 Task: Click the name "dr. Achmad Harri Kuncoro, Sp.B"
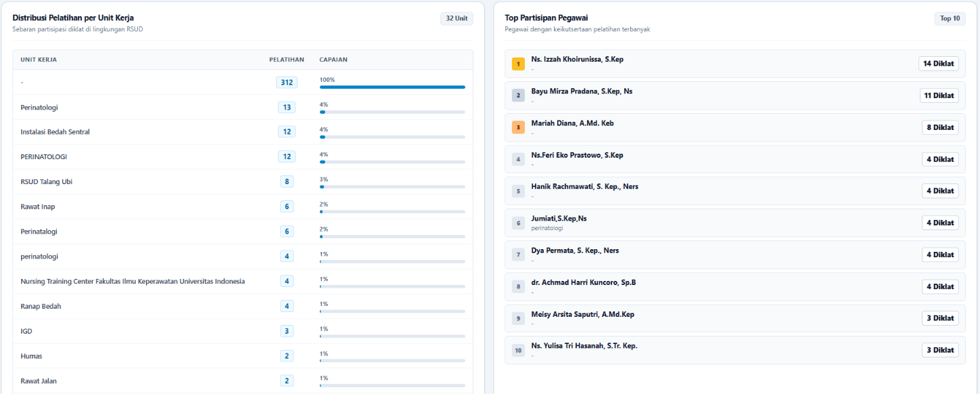[x=584, y=282]
